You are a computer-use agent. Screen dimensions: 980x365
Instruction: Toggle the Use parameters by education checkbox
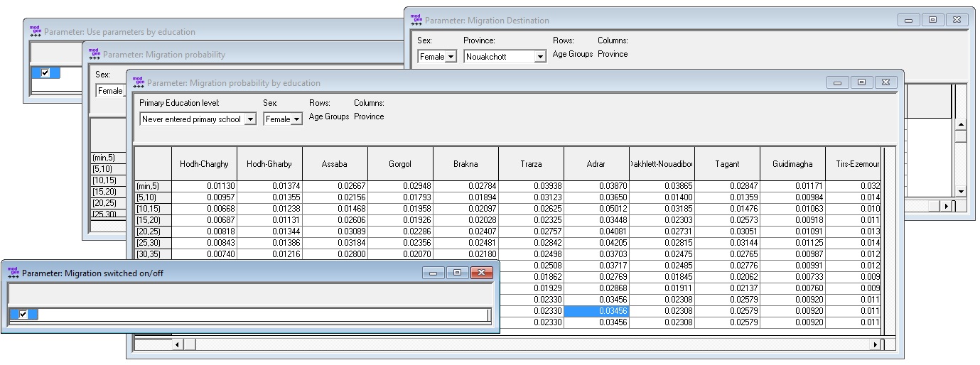pos(45,73)
